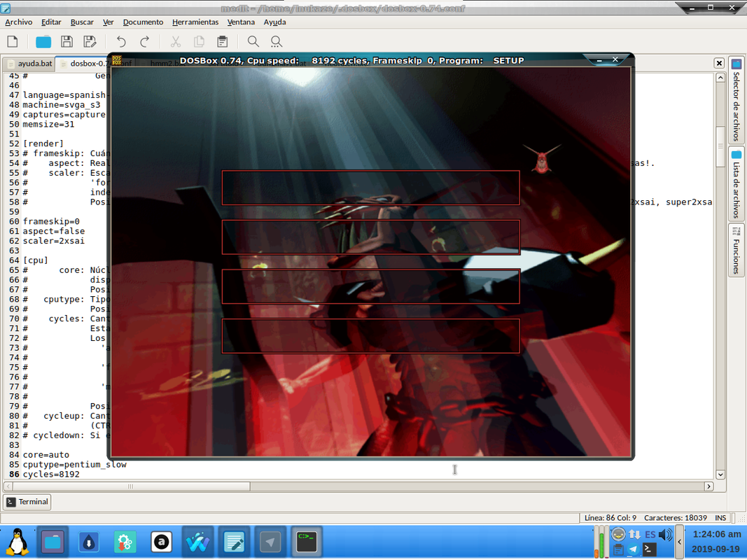
Task: Open the Herramientas menu
Action: tap(195, 22)
